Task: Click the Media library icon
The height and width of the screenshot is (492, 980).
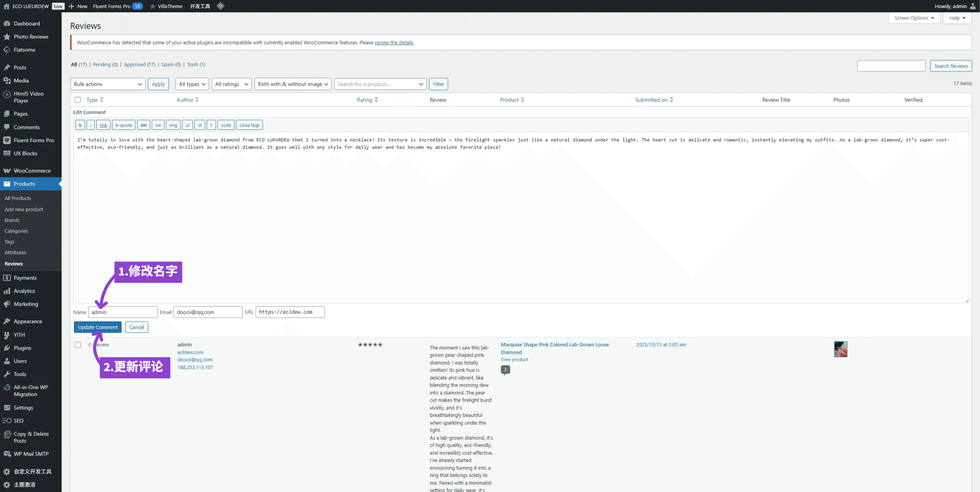Action: pos(7,80)
